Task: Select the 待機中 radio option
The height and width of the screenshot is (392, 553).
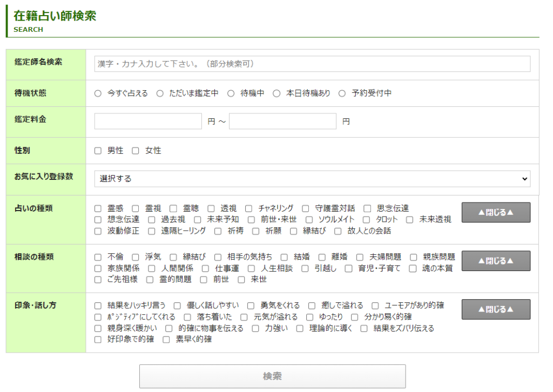Action: pyautogui.click(x=231, y=93)
